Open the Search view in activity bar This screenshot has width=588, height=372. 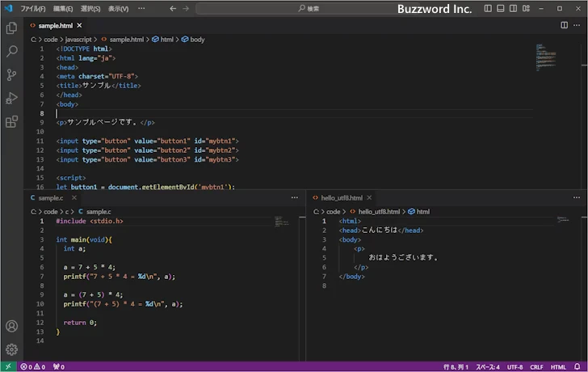[11, 51]
